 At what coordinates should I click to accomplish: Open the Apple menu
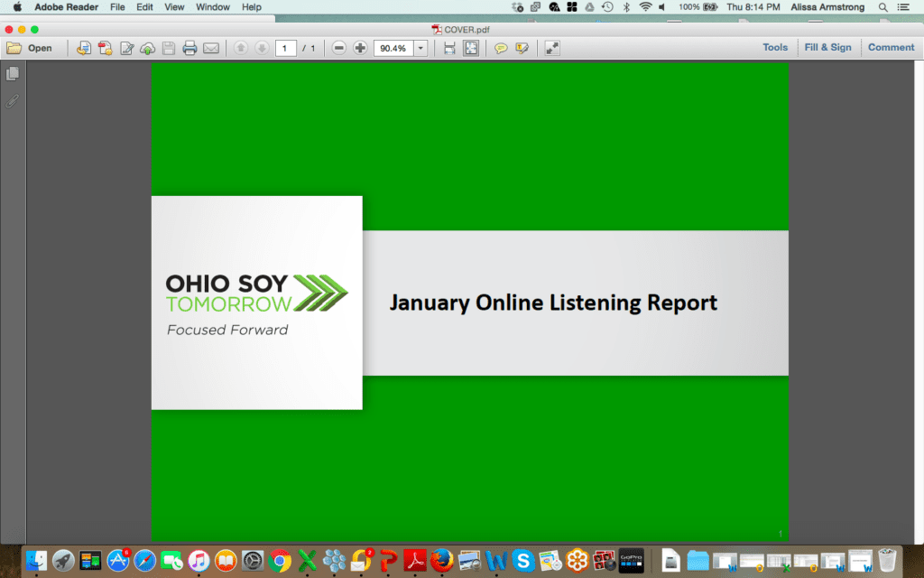click(x=18, y=7)
